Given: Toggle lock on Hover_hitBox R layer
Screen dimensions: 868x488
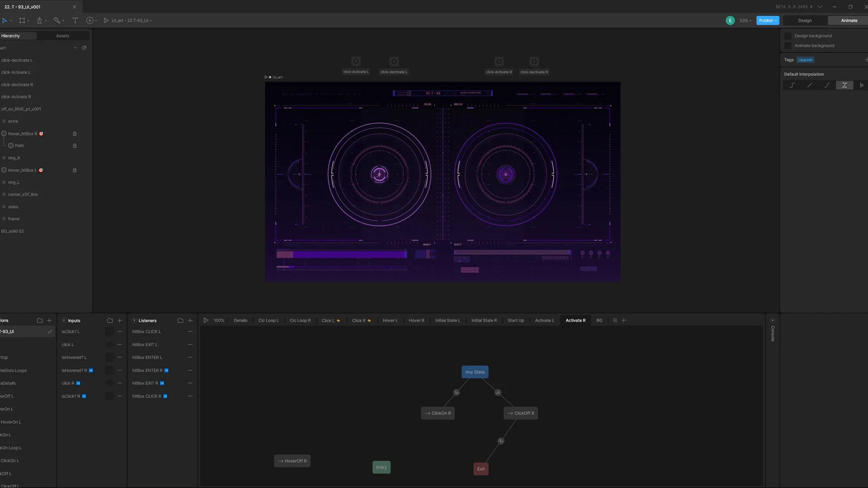Looking at the screenshot, I should [x=75, y=134].
